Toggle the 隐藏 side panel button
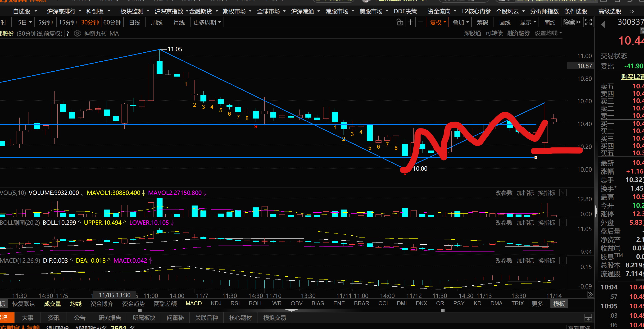Image resolution: width=644 pixels, height=329 pixels. coord(571,23)
